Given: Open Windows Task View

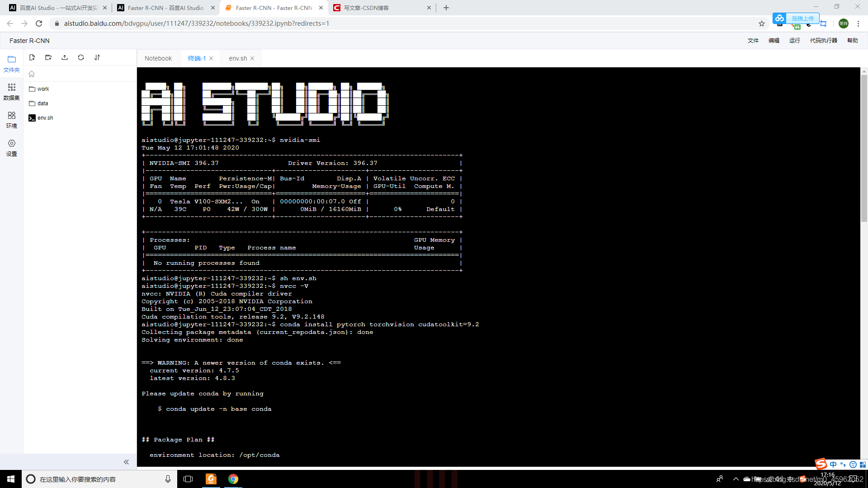Looking at the screenshot, I should tap(188, 479).
